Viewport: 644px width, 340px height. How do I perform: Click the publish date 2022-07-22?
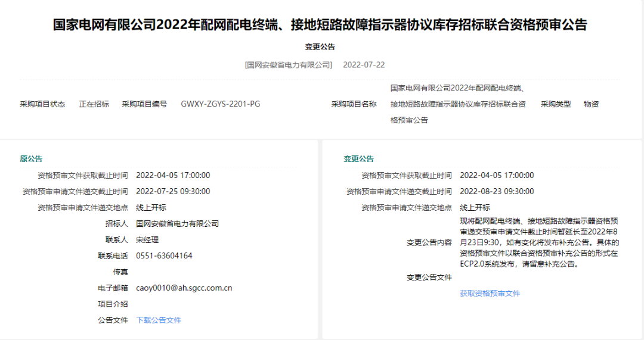click(x=364, y=64)
